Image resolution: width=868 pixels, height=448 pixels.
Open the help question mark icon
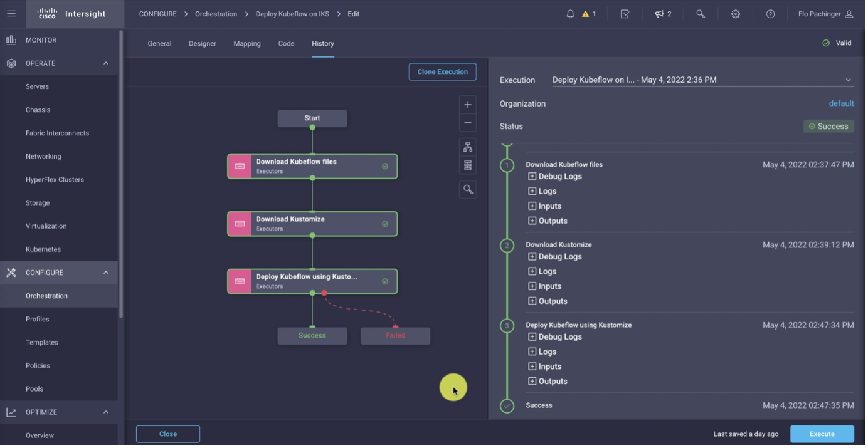coord(770,14)
